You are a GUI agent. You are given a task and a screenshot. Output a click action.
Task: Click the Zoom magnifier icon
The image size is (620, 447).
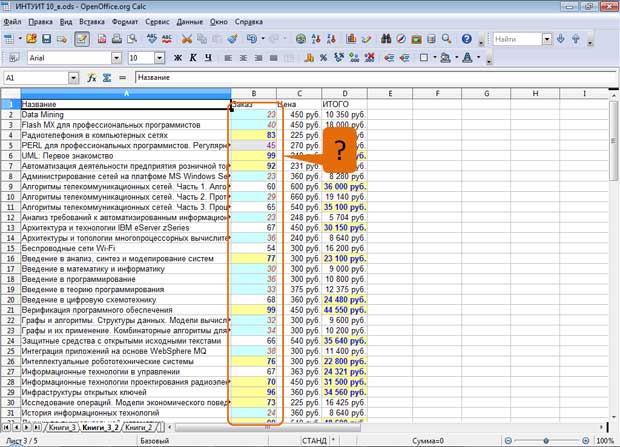coord(446,39)
